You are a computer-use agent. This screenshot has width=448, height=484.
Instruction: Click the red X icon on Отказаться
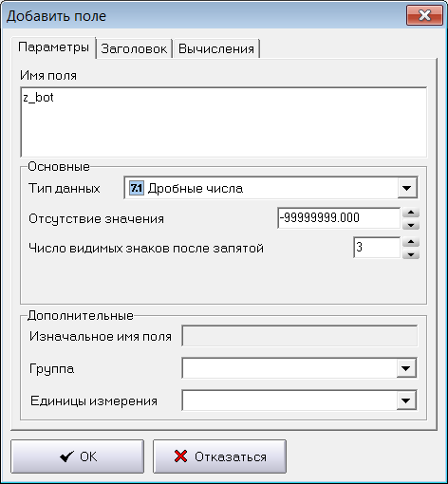(180, 456)
